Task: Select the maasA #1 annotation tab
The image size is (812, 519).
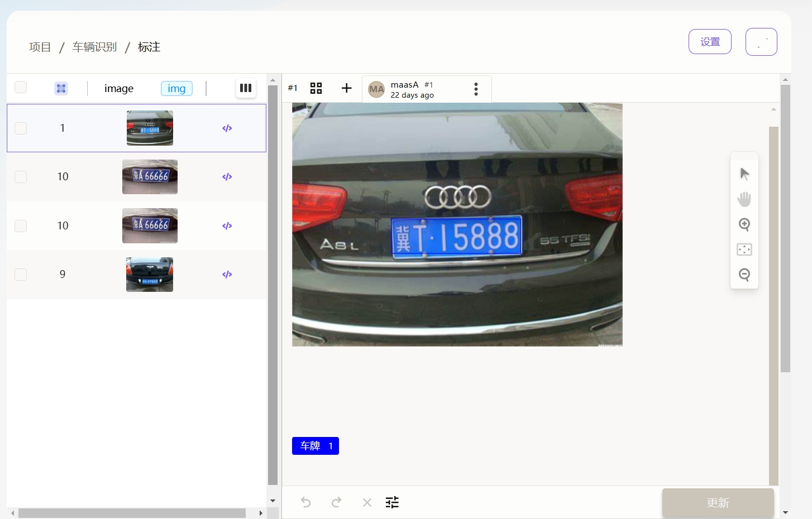Action: coord(427,89)
